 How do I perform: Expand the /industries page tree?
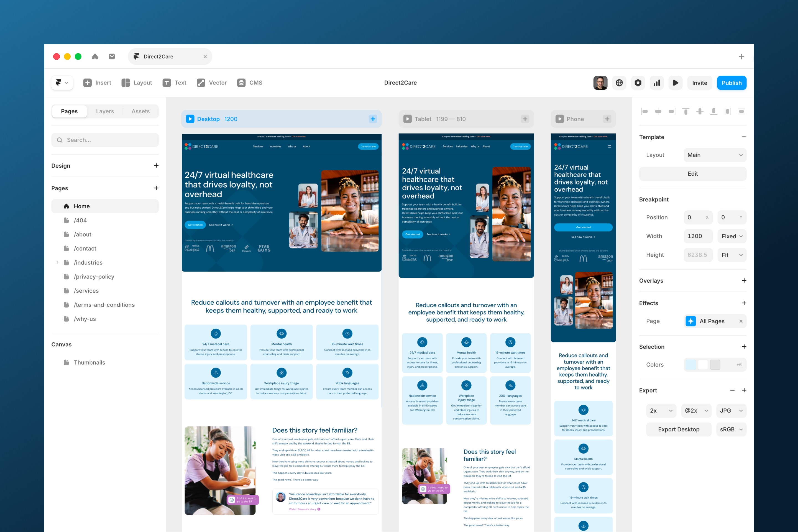click(x=57, y=263)
